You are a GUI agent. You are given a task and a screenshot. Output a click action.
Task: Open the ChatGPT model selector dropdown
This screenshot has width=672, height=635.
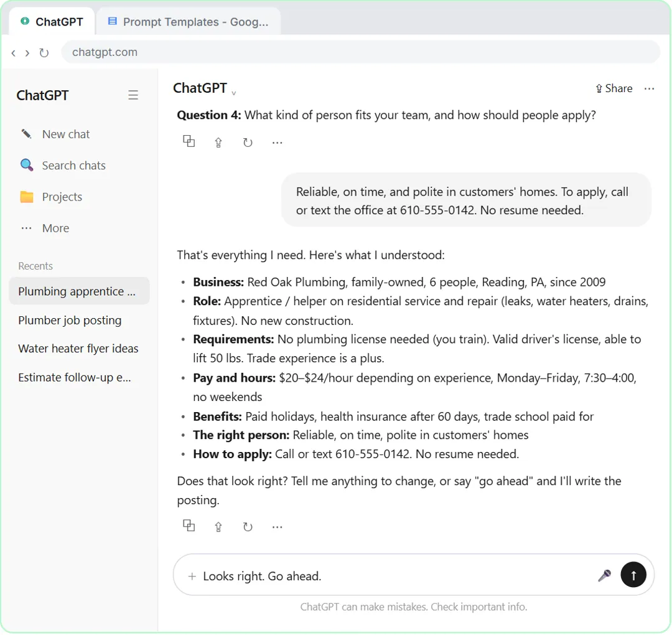[205, 88]
